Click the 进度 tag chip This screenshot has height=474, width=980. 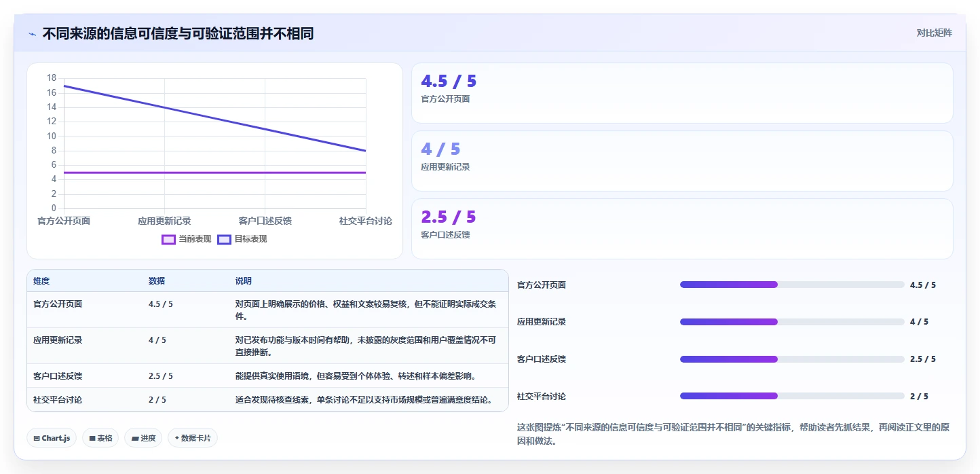click(143, 438)
